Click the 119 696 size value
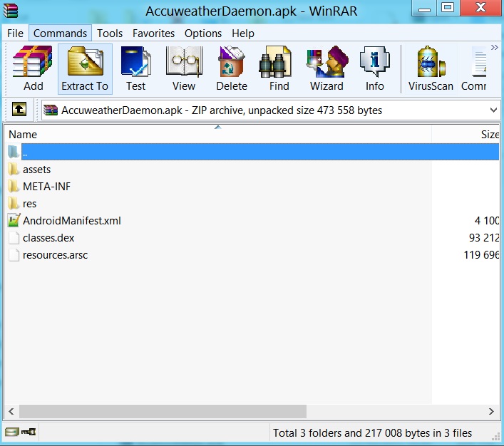This screenshot has height=446, width=504. coord(481,255)
